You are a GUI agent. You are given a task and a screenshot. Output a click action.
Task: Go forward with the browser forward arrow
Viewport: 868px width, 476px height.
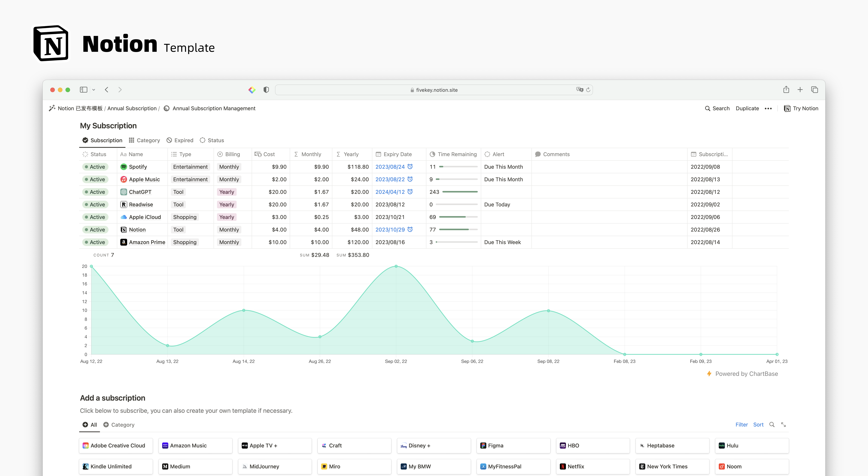point(120,90)
